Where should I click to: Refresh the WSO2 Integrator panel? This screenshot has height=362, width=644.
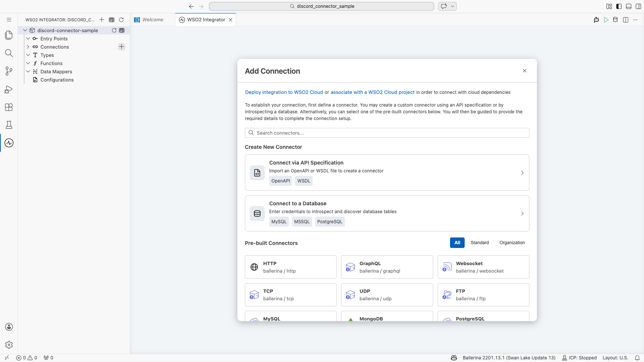121,20
